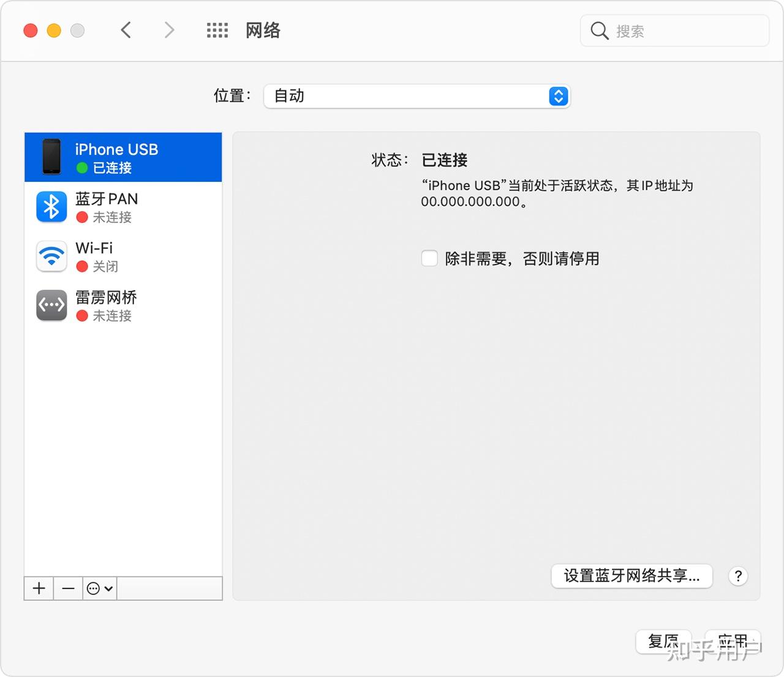
Task: Click the iPhone device icon
Action: (x=51, y=157)
